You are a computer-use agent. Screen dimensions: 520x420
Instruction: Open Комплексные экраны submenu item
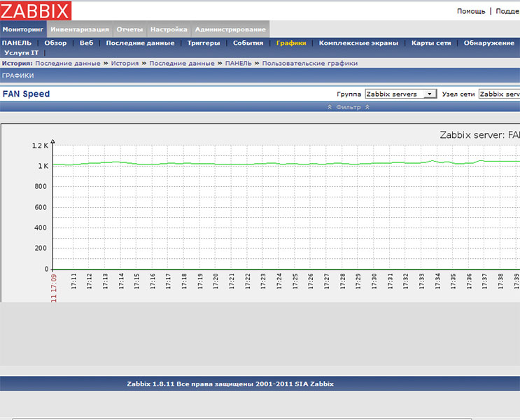tap(358, 43)
